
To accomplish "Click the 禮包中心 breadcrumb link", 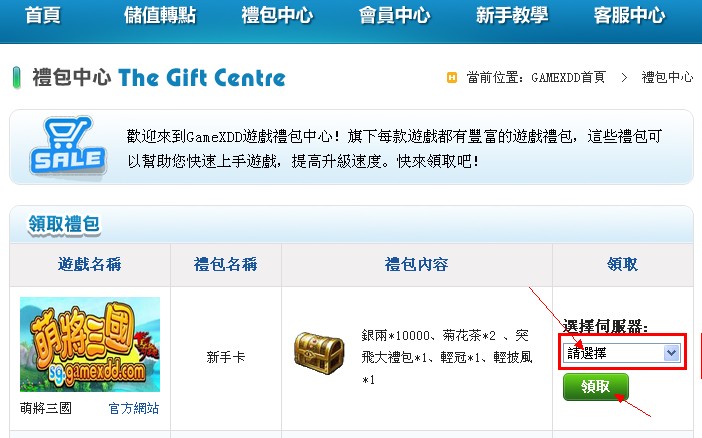I will click(x=667, y=77).
